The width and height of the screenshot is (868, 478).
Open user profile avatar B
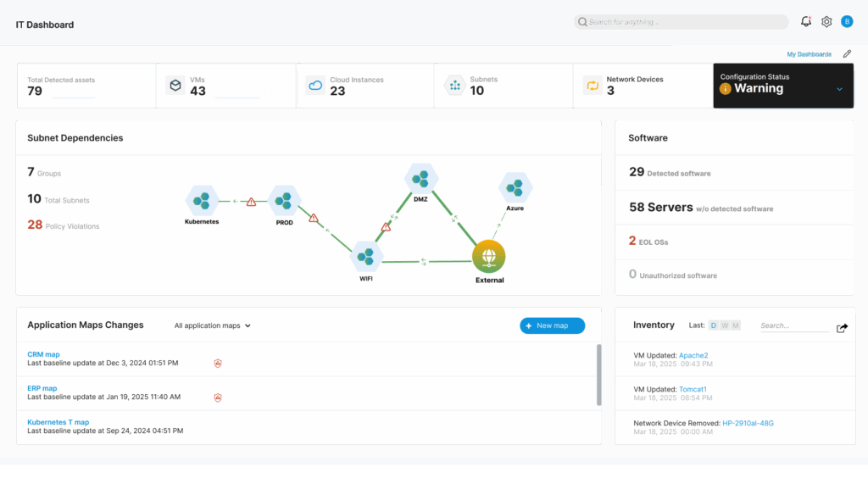[847, 21]
